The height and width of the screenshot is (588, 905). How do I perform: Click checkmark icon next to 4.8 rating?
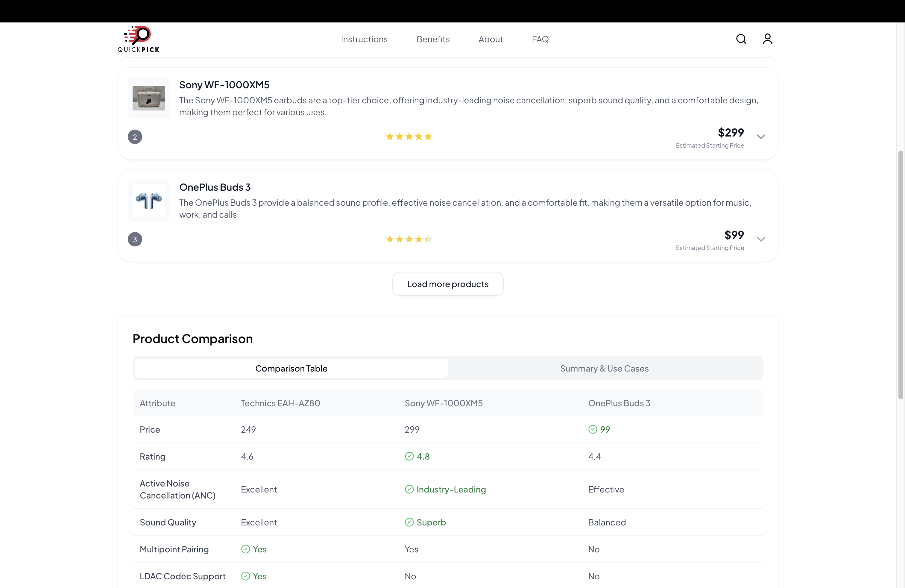click(409, 456)
